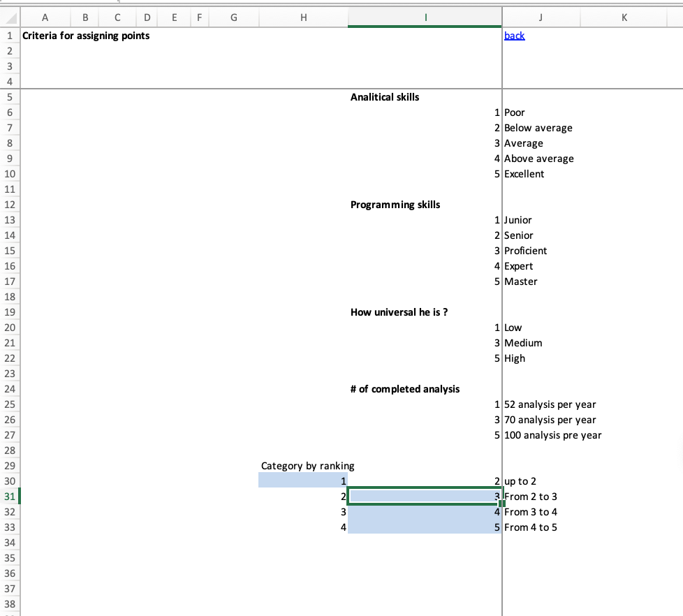Viewport: 683px width, 616px height.
Task: Select column F header
Action: pos(200,18)
